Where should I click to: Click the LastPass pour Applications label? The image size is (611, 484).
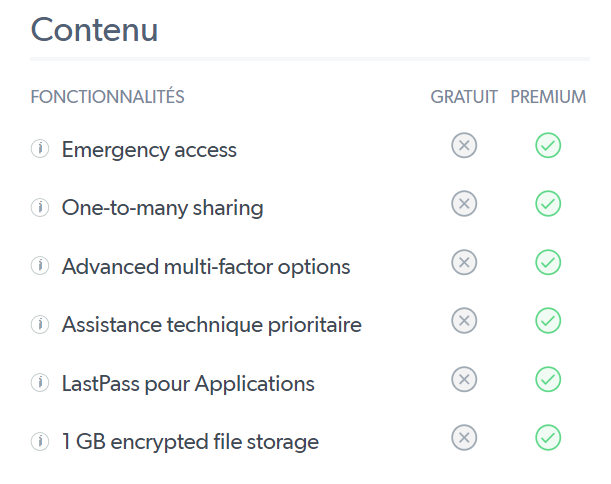(188, 384)
